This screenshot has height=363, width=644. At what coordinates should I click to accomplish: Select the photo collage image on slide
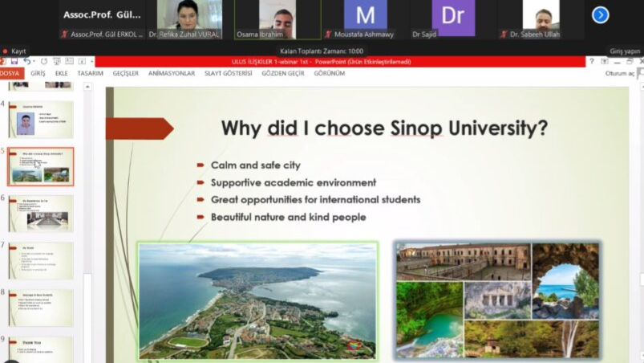coord(497,300)
